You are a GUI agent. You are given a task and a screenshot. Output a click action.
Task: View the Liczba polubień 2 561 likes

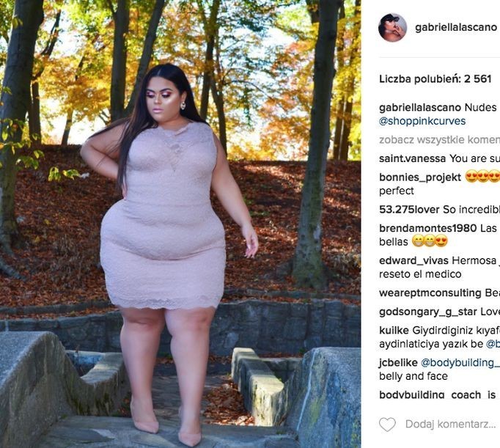point(435,79)
